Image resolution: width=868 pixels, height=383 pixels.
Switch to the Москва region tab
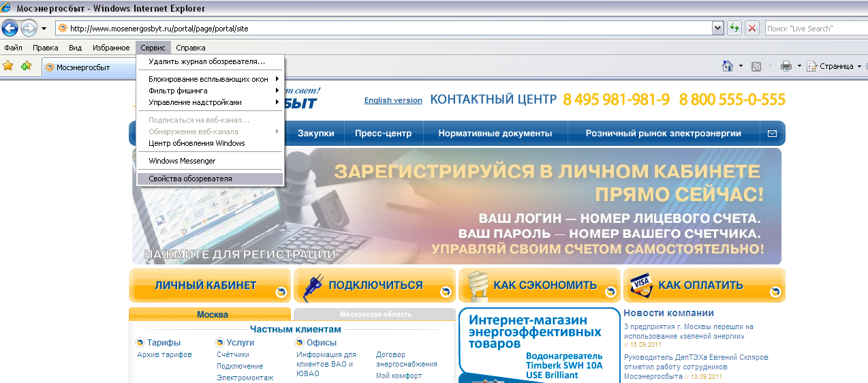pos(210,314)
